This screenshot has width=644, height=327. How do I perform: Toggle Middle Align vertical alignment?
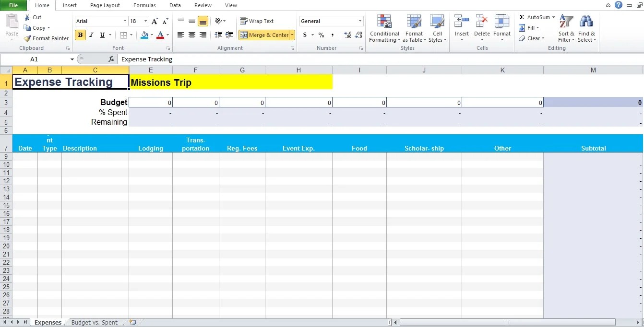click(192, 21)
